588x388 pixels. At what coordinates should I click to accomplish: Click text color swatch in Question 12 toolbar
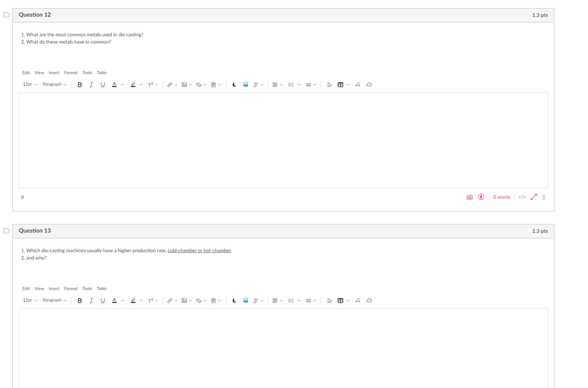click(114, 85)
